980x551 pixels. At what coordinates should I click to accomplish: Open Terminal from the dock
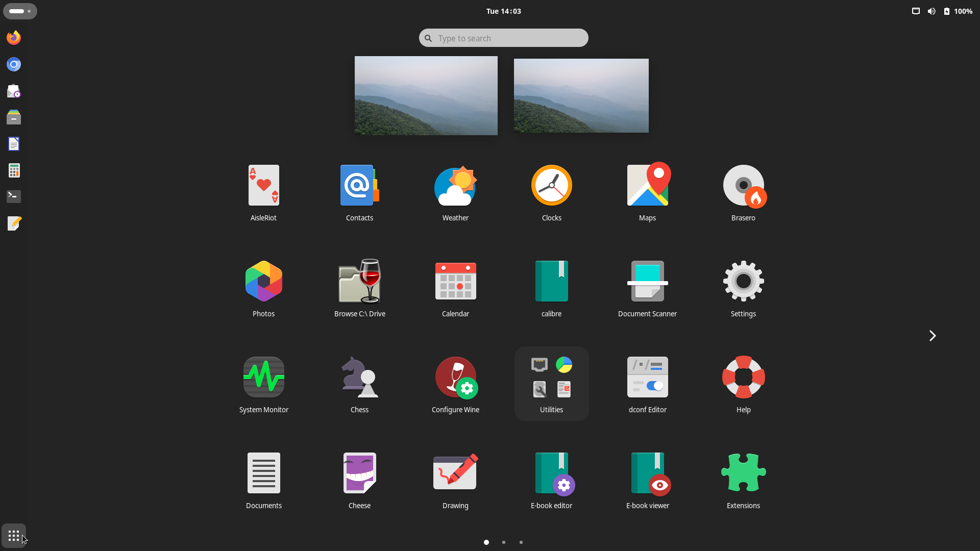14,196
